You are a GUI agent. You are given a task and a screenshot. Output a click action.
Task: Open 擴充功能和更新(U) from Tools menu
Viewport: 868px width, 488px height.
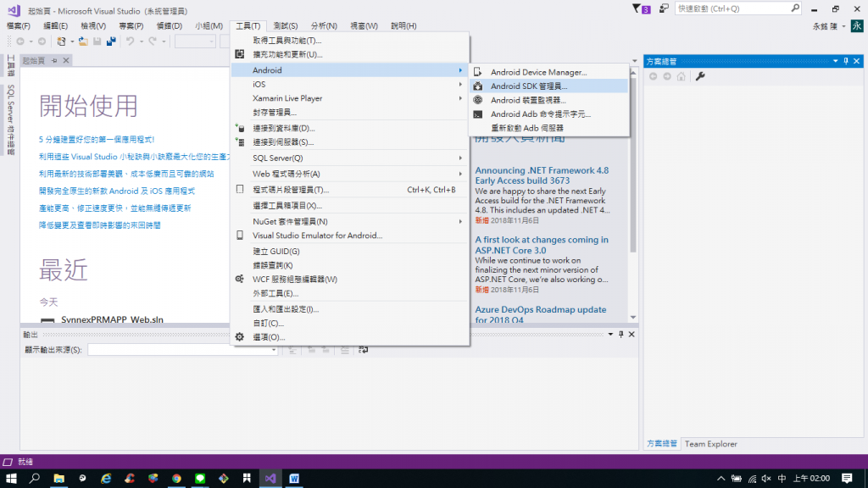click(350, 54)
